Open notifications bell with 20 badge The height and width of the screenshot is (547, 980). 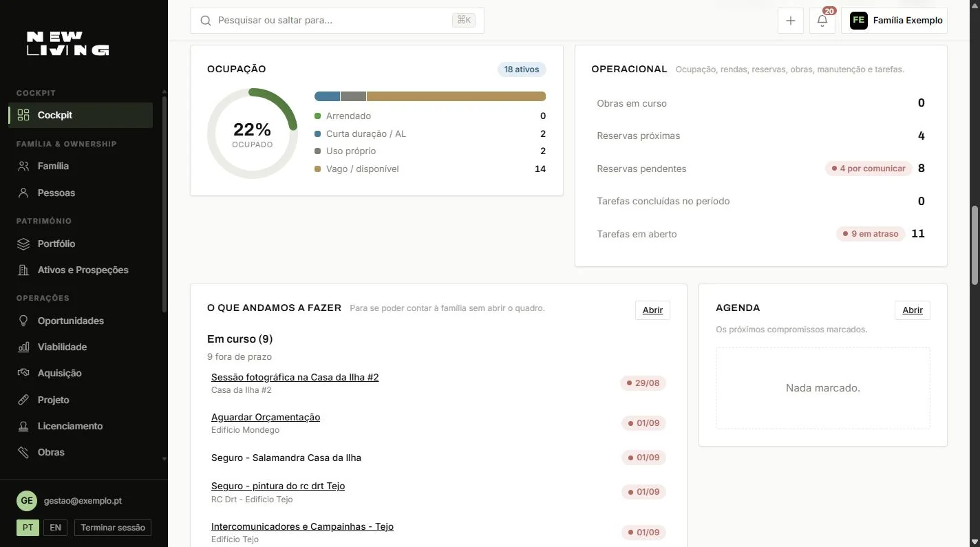point(822,21)
